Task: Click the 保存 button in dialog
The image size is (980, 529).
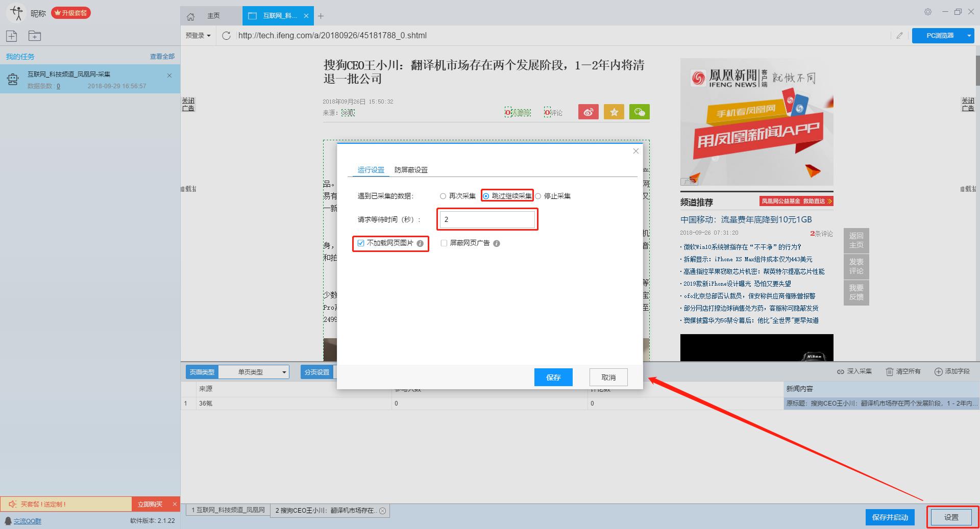Action: (553, 377)
